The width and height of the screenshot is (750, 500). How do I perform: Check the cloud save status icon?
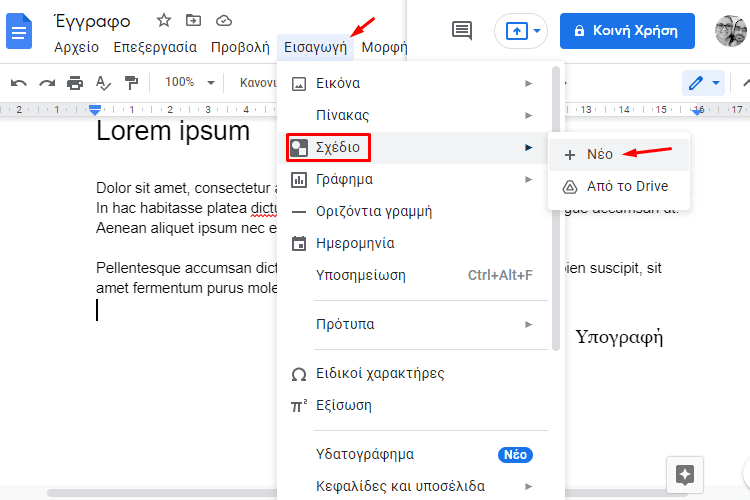pyautogui.click(x=224, y=21)
